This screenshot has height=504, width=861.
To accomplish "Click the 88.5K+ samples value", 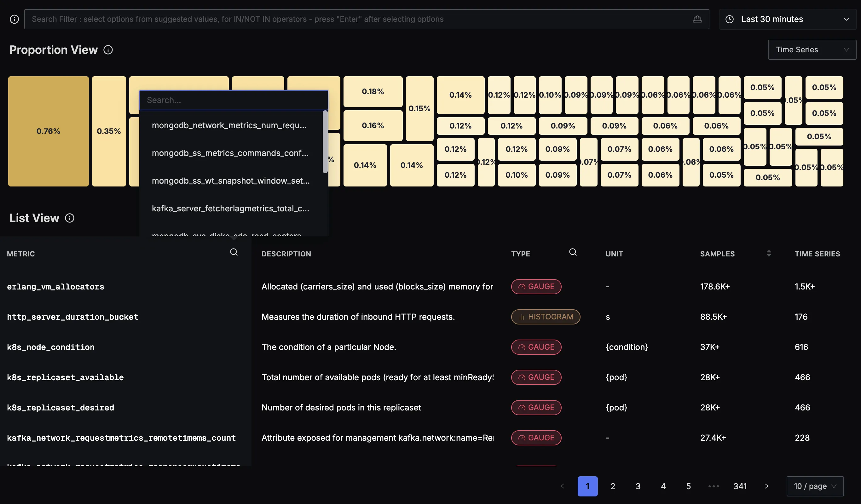I will (714, 317).
